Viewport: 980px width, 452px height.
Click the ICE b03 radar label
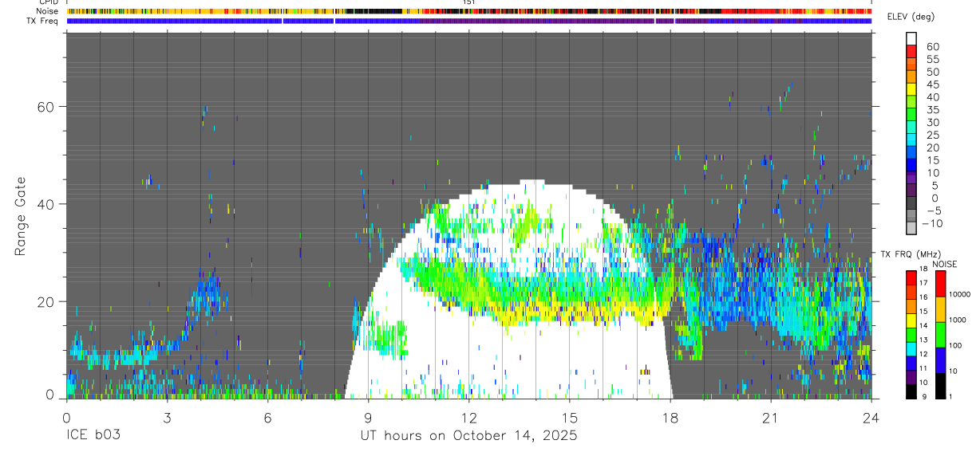click(x=93, y=435)
